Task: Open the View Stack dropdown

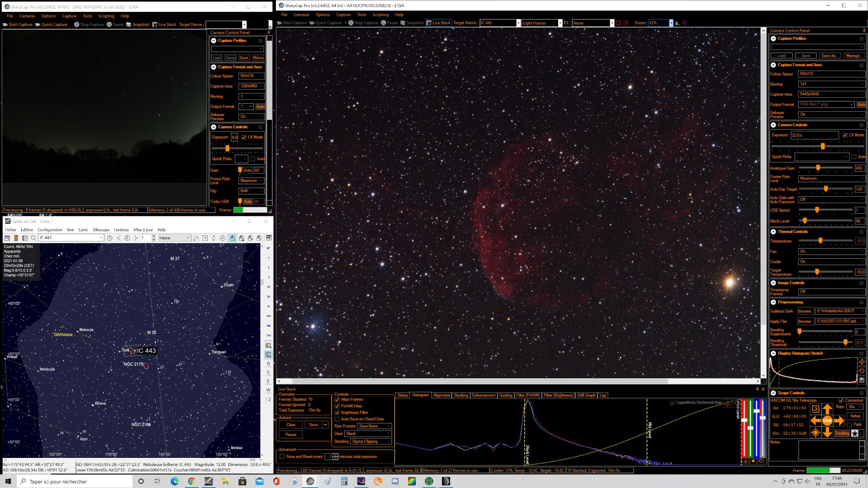Action: click(368, 434)
